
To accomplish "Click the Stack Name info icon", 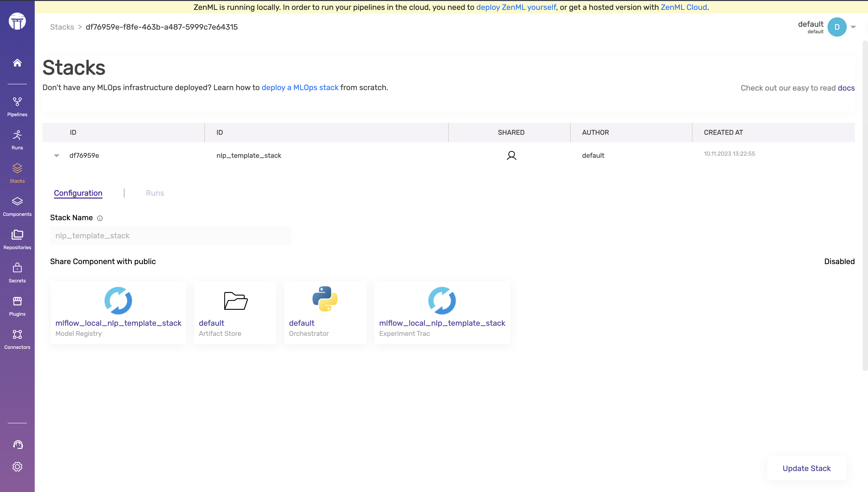I will (100, 218).
